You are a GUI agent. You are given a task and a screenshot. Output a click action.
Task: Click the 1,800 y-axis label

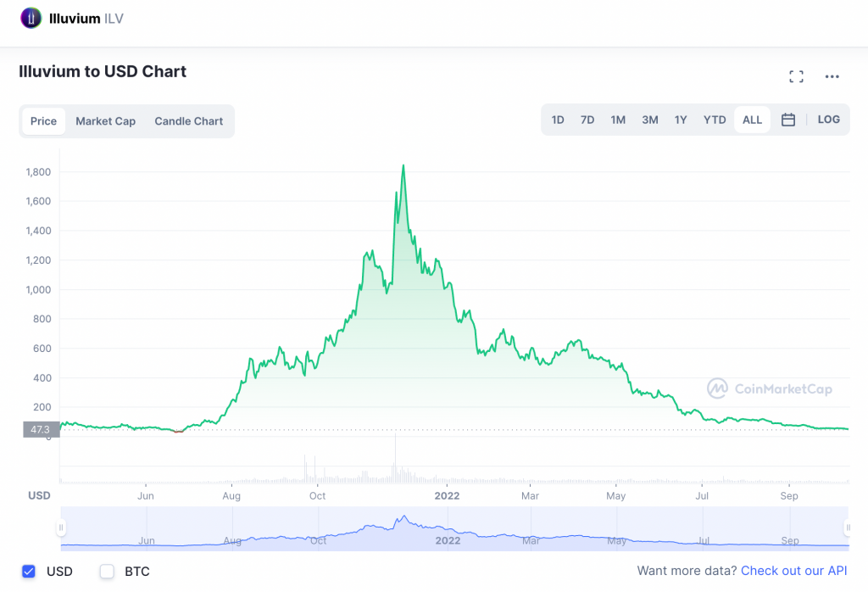38,171
